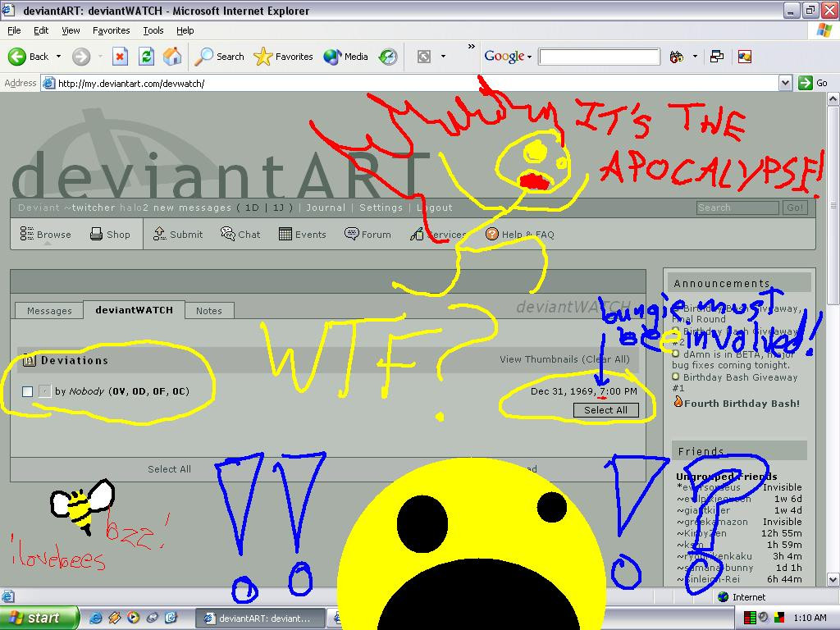The height and width of the screenshot is (630, 840).
Task: Open the Favorites star pane
Action: tap(283, 57)
